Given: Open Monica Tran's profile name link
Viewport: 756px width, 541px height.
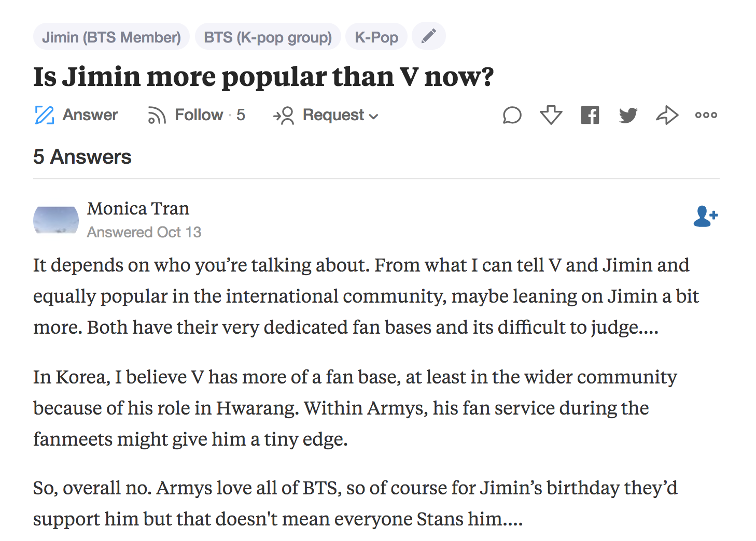Looking at the screenshot, I should [138, 208].
